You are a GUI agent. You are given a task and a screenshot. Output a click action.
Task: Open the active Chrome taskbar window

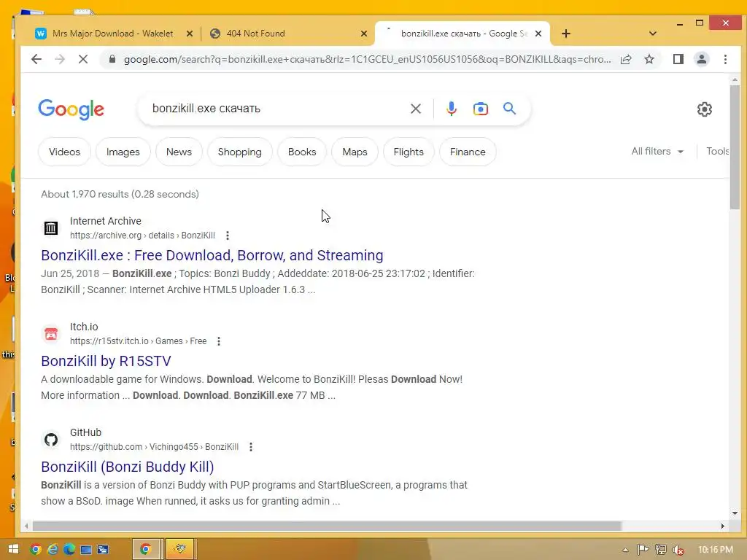147,549
